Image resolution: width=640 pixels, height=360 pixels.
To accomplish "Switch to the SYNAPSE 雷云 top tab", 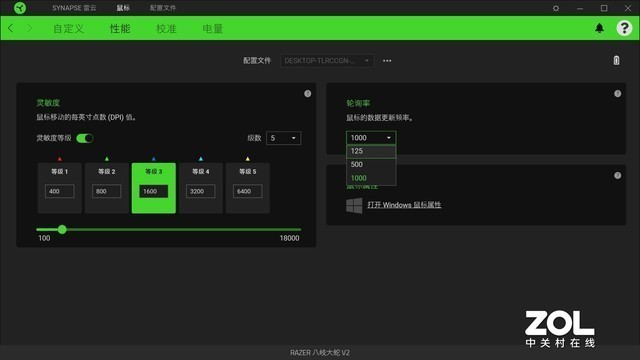I will click(x=74, y=8).
